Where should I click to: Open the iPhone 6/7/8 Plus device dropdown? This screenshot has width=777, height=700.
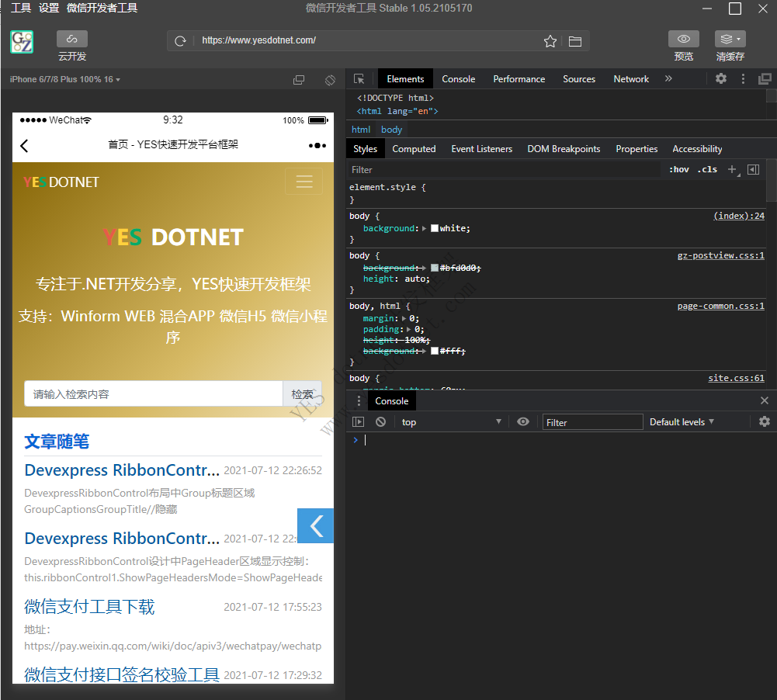[x=65, y=79]
